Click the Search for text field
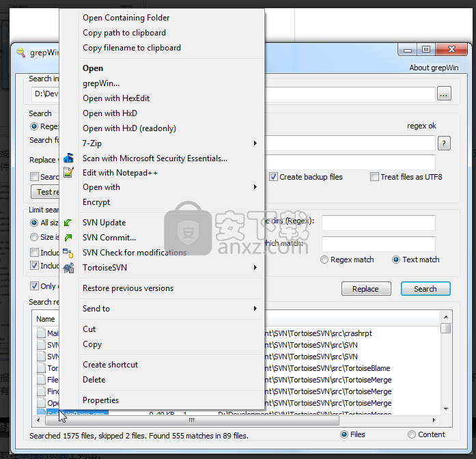The width and height of the screenshot is (476, 459). tap(350, 143)
